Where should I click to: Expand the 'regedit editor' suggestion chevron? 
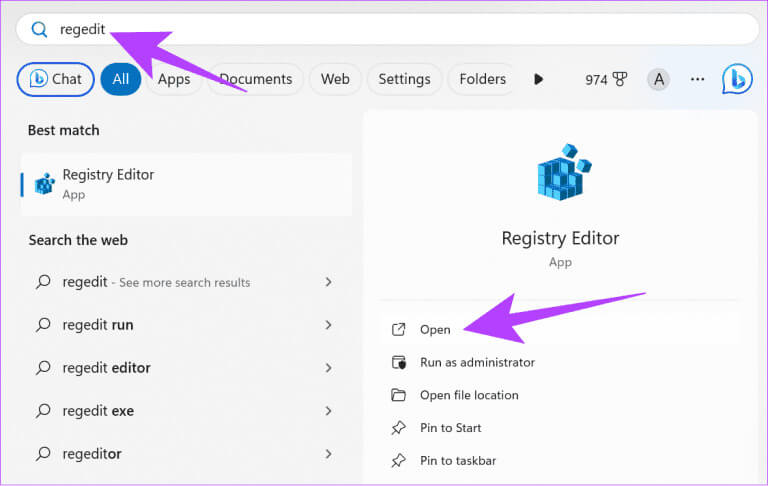coord(328,368)
